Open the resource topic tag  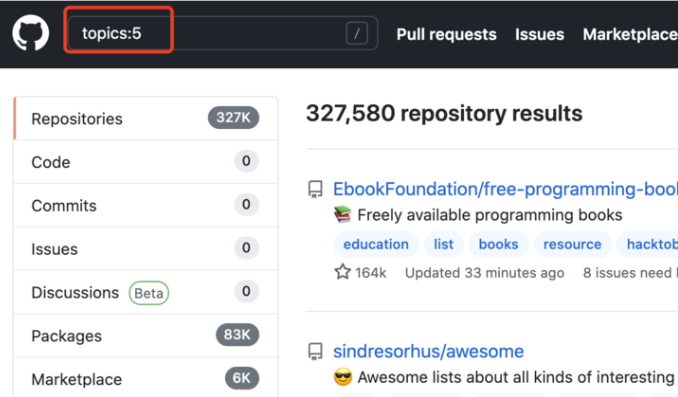(x=572, y=244)
